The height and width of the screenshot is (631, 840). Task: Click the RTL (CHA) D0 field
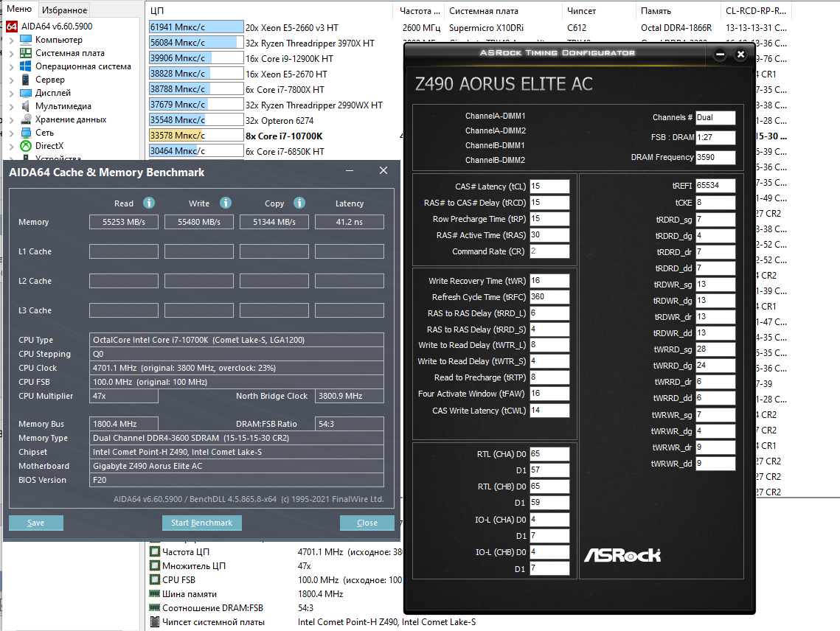coord(549,454)
